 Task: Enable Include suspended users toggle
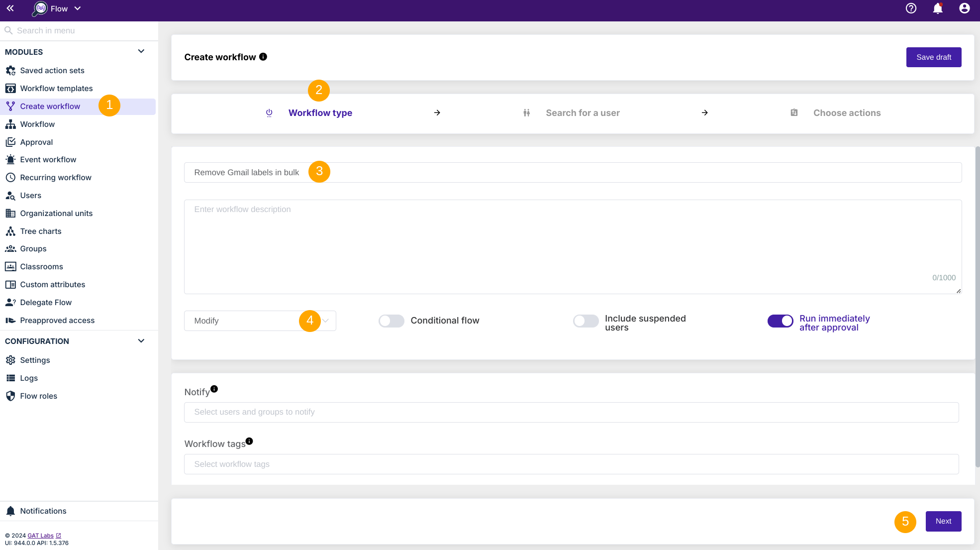click(x=586, y=322)
